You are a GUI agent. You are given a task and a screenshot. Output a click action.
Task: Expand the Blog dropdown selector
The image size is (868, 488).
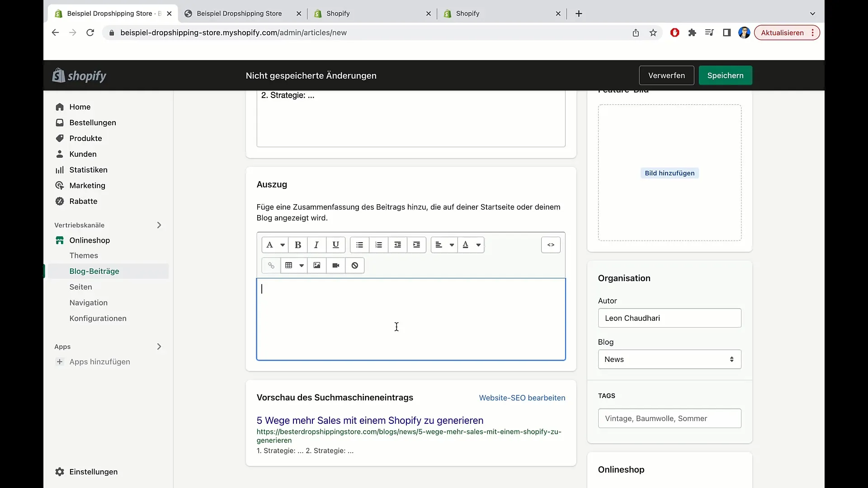coord(670,359)
